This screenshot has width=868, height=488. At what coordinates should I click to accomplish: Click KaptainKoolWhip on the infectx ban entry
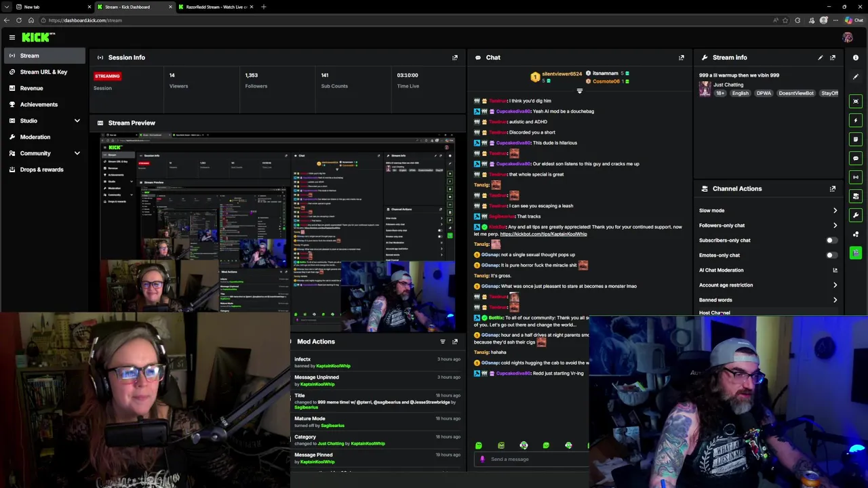click(x=333, y=366)
